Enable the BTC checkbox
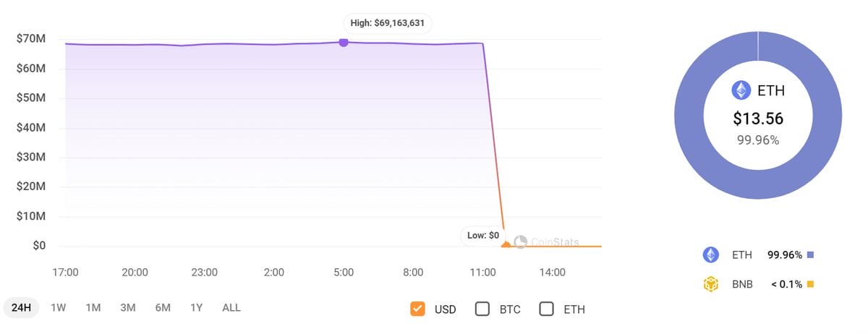Screen dimensions: 868x334 click(482, 309)
